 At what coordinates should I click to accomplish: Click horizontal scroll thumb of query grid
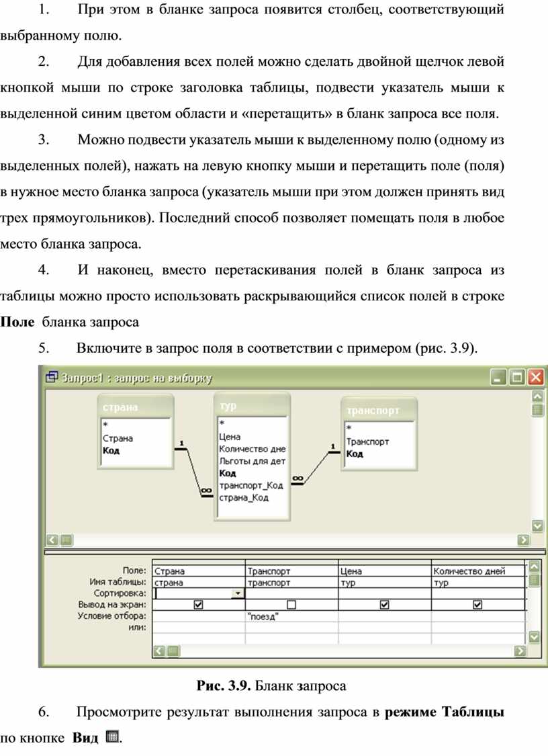pyautogui.click(x=173, y=651)
